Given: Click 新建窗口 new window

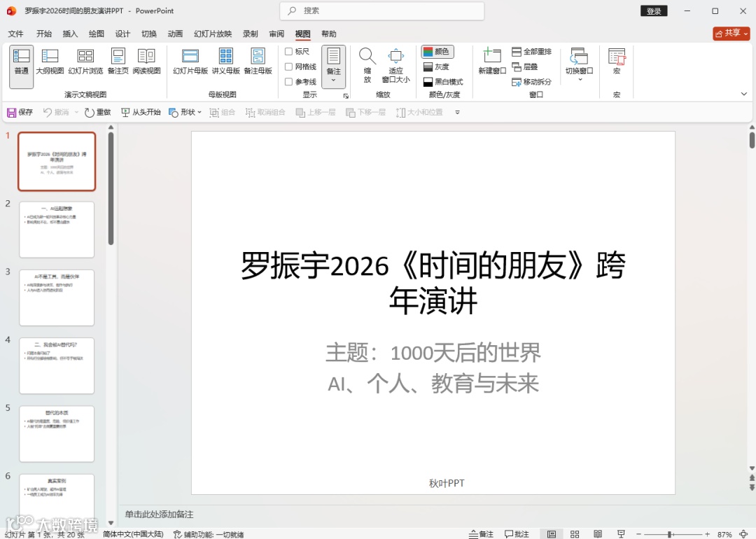Looking at the screenshot, I should [492, 62].
